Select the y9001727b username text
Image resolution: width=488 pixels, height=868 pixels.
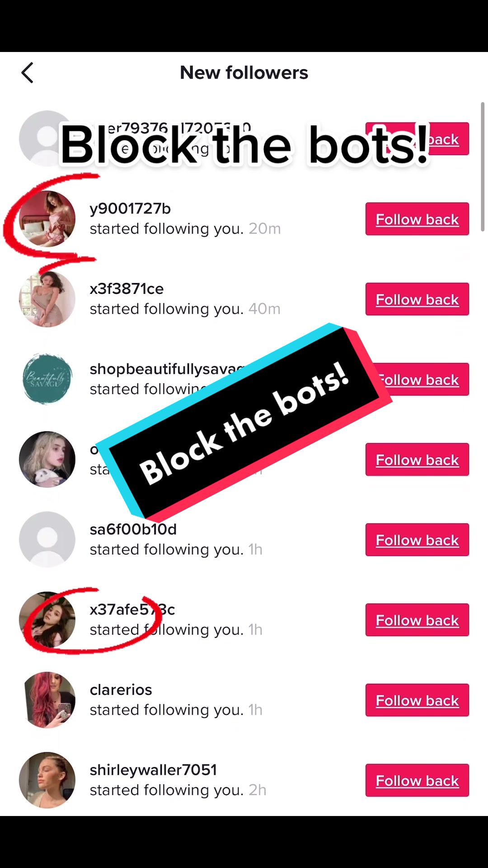pyautogui.click(x=130, y=208)
